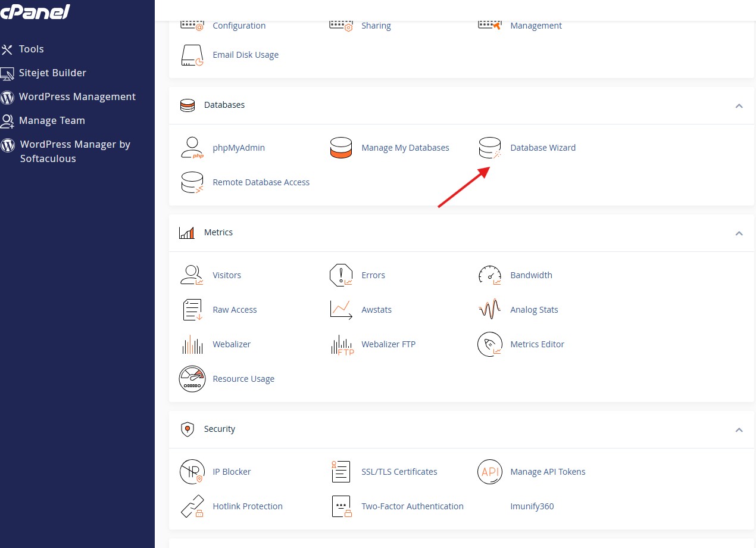Open the Hotlink Protection icon
The height and width of the screenshot is (548, 756).
[192, 506]
